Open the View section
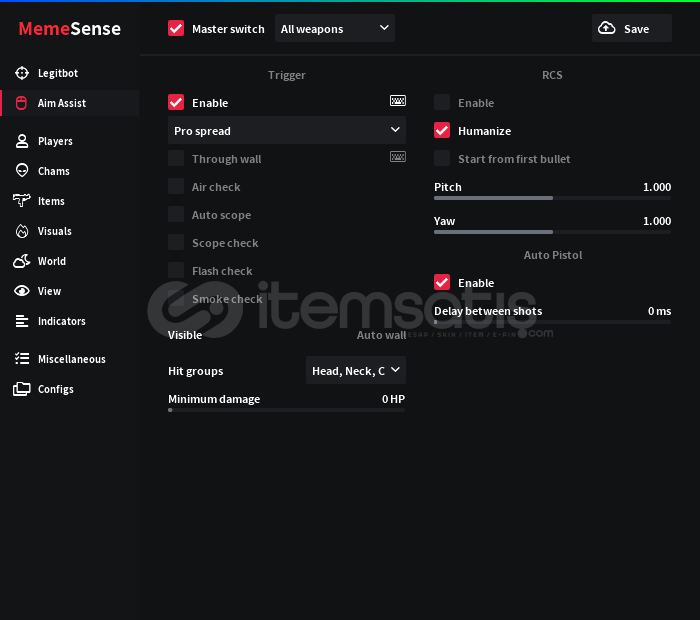This screenshot has width=700, height=620. tap(70, 291)
